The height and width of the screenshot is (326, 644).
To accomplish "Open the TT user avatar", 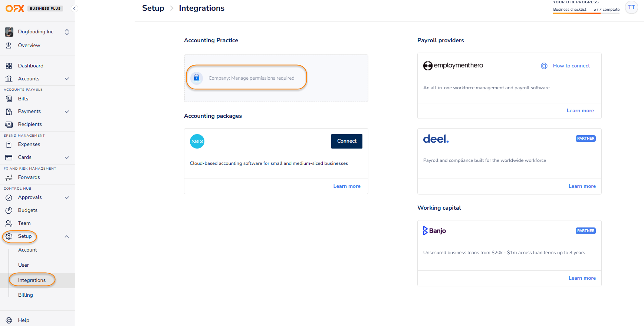I will click(x=631, y=7).
